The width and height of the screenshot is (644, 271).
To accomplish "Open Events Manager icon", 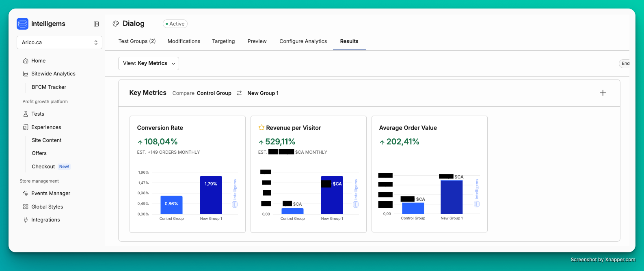I will (26, 194).
